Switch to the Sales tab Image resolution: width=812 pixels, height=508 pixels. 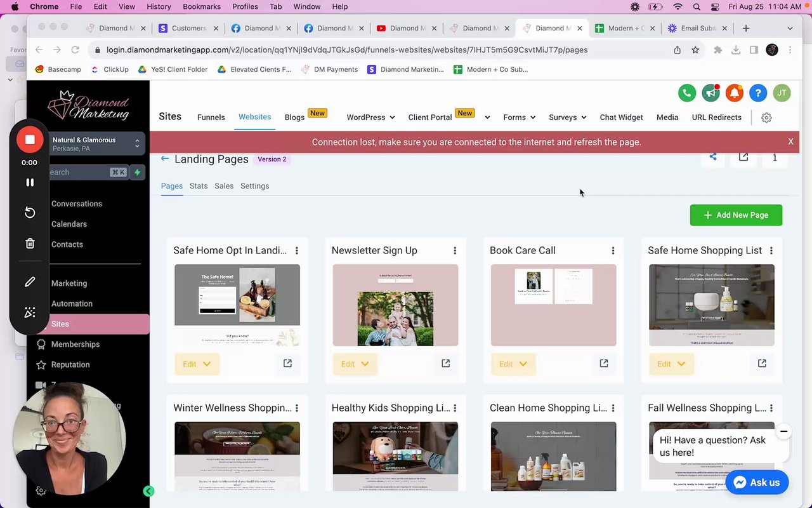click(x=224, y=186)
